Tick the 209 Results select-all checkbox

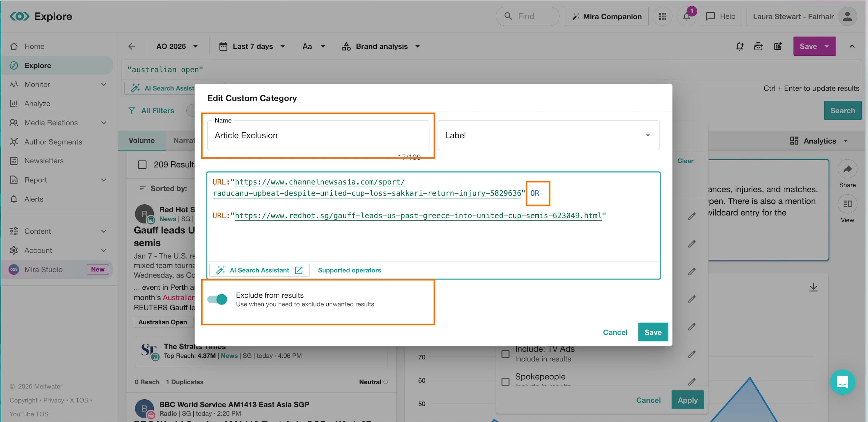tap(142, 165)
